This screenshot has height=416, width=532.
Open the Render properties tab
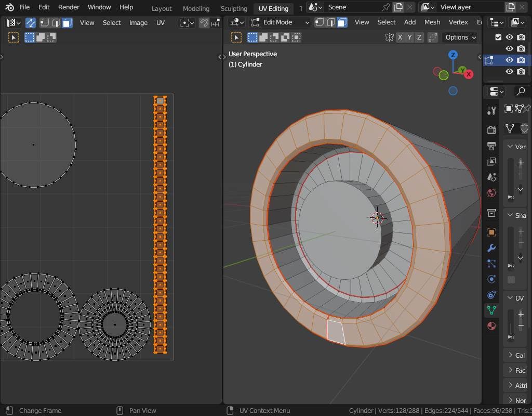tap(491, 129)
